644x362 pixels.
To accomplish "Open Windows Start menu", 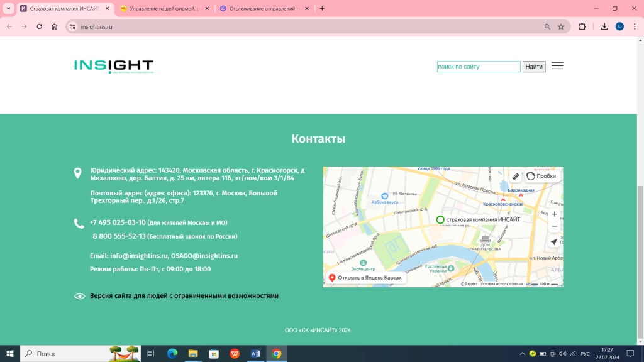I will [x=10, y=353].
